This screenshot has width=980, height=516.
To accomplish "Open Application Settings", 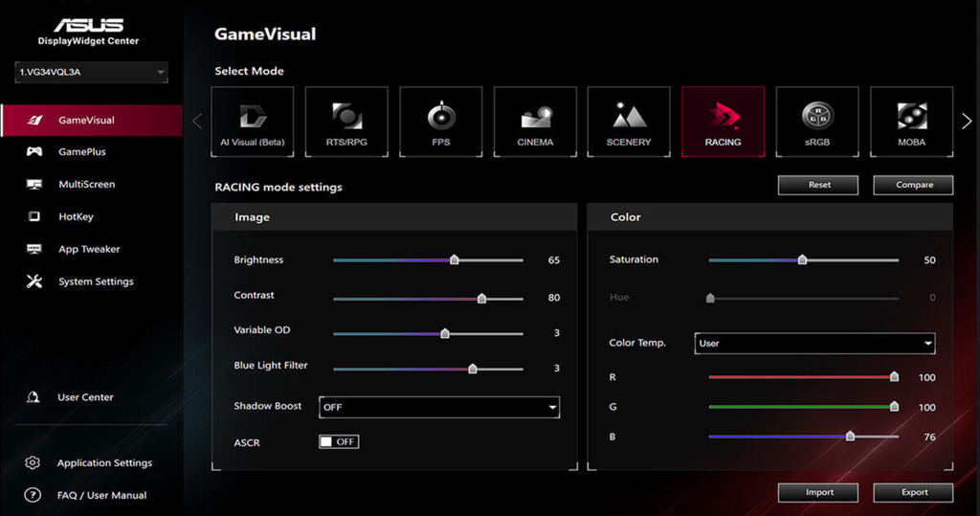I will (104, 462).
